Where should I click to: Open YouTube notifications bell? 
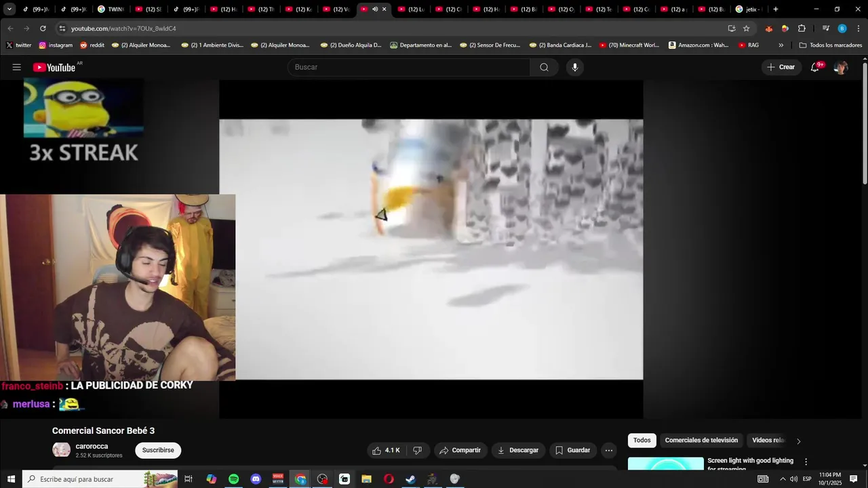click(x=815, y=67)
